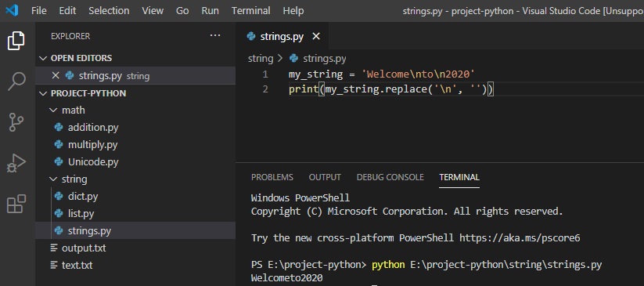Viewport: 644px width, 286px height.
Task: Open the Search view in activity bar
Action: click(16, 81)
